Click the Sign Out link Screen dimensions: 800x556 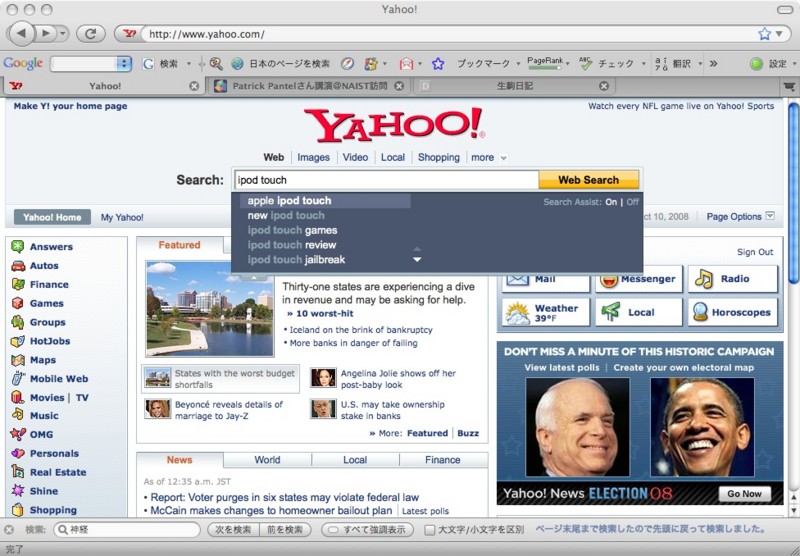point(755,252)
